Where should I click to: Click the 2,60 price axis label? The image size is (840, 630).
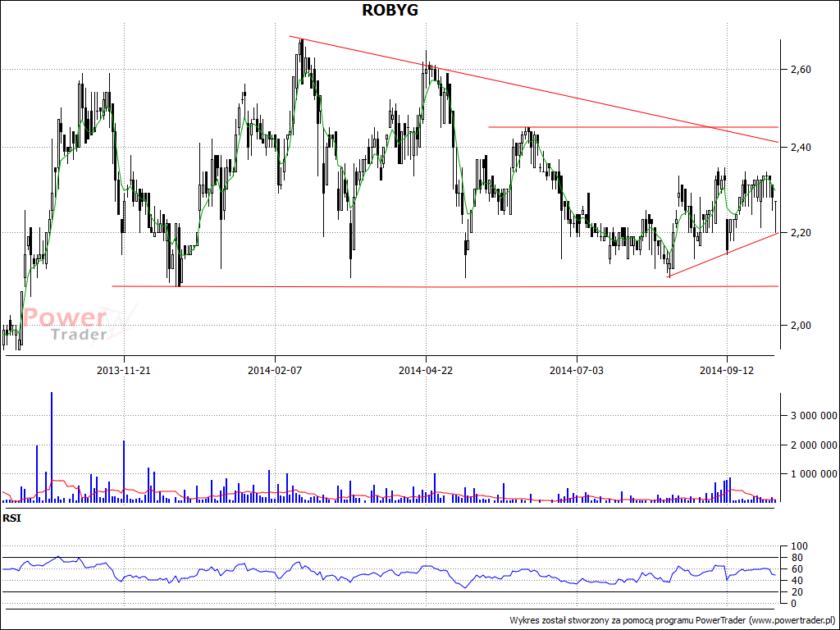(x=801, y=70)
